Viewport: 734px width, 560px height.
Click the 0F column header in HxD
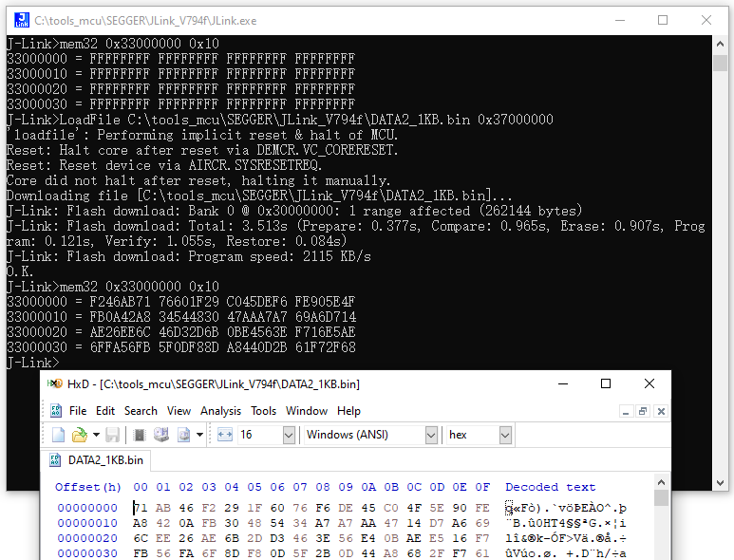(482, 487)
